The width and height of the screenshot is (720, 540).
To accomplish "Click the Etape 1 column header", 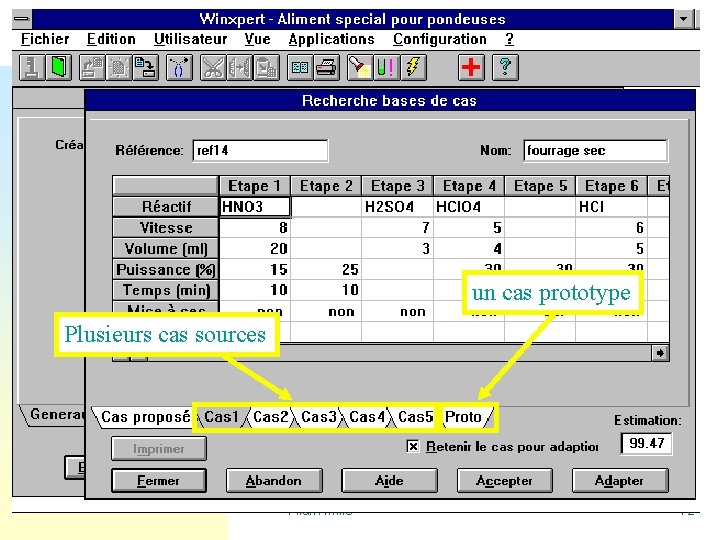I will pyautogui.click(x=255, y=186).
